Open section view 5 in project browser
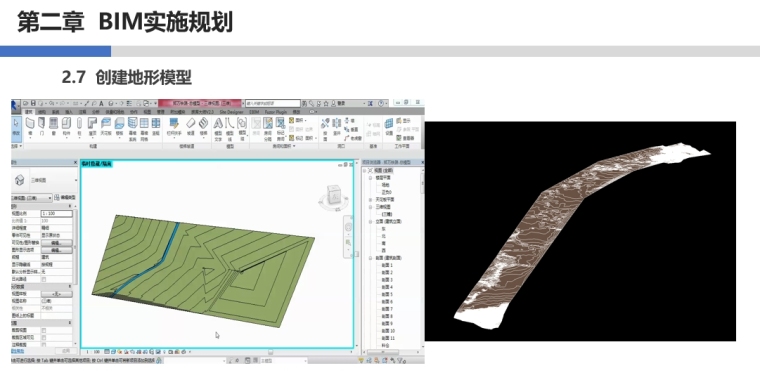The image size is (760, 387). 387,294
